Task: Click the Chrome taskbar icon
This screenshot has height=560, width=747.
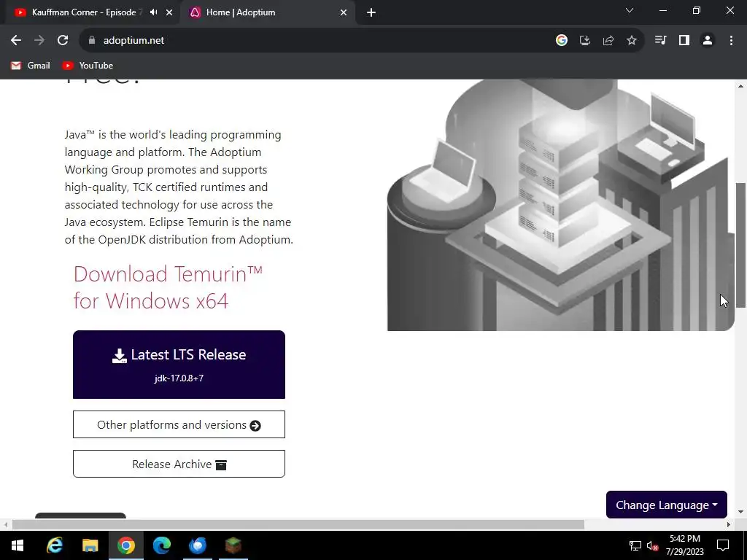Action: (125, 545)
